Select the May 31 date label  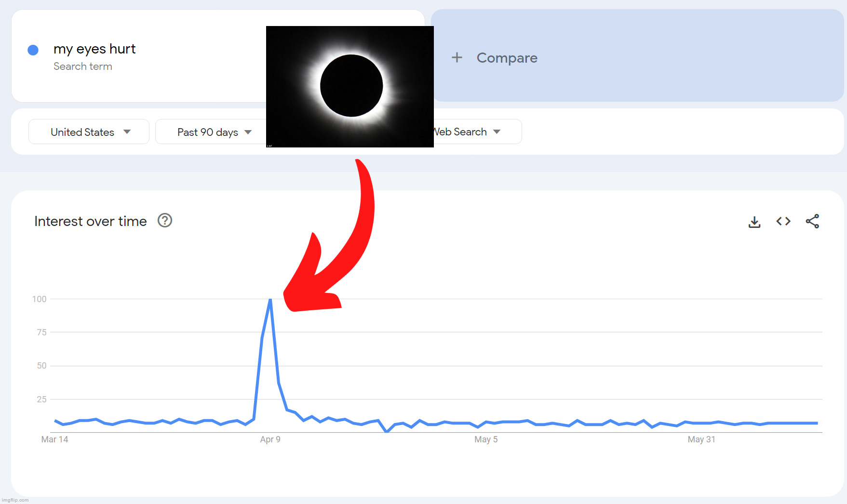pos(701,439)
